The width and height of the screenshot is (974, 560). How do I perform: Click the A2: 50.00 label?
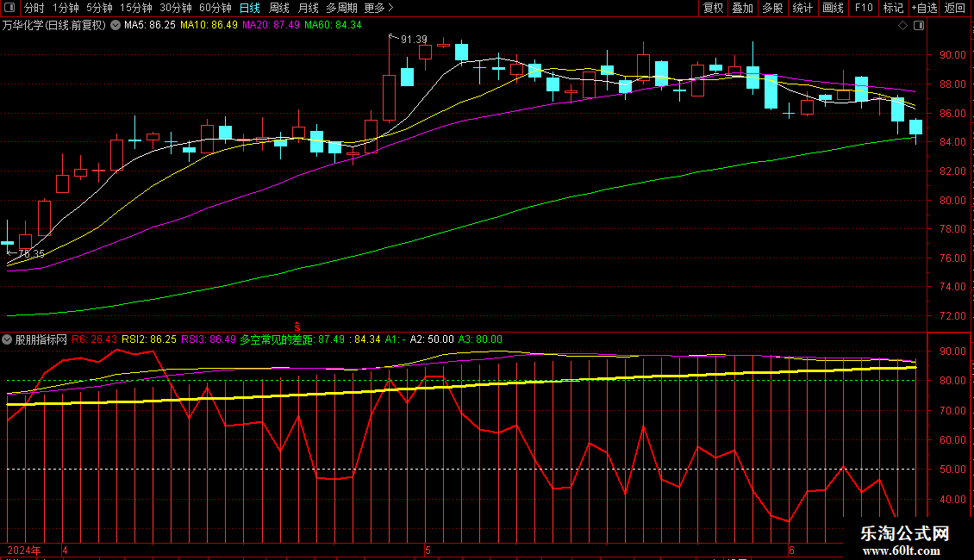pos(432,339)
